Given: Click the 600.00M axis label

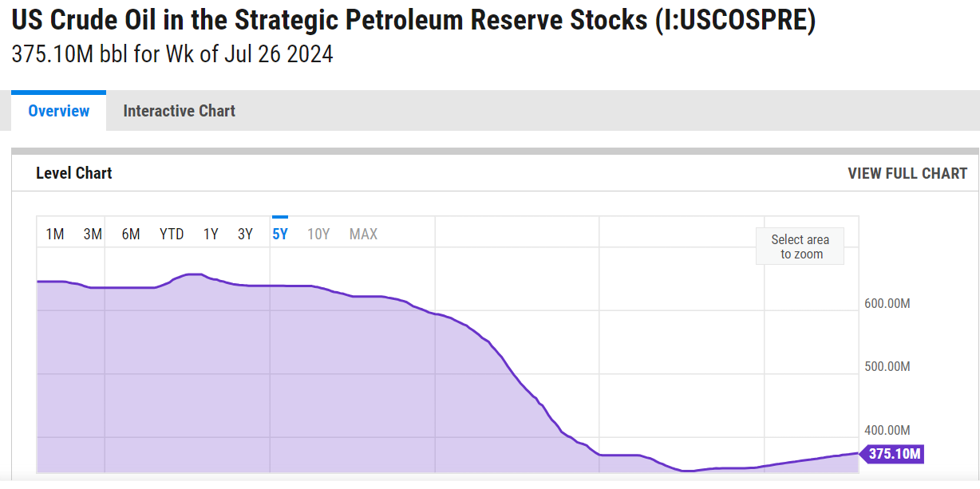Looking at the screenshot, I should pos(887,304).
